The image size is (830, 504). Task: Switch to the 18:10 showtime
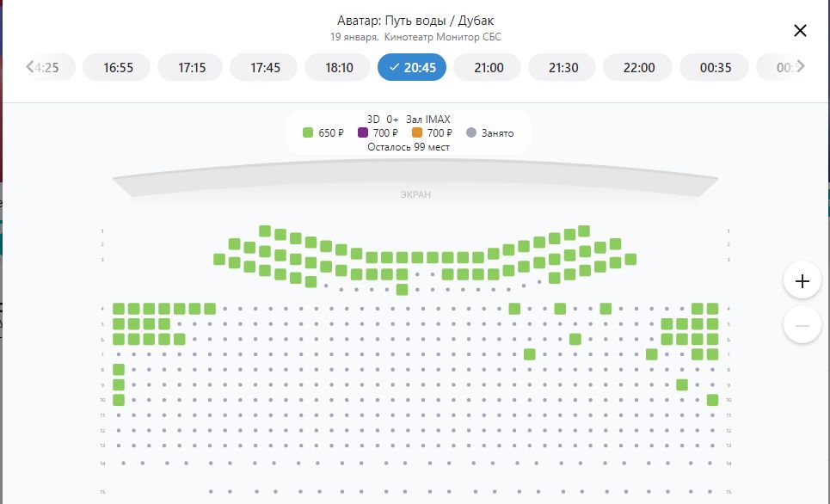340,67
